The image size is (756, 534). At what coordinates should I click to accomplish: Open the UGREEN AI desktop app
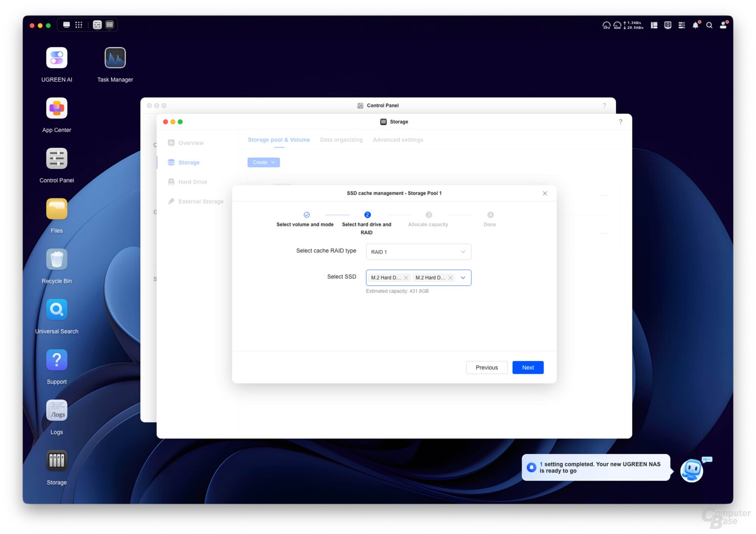click(x=57, y=58)
